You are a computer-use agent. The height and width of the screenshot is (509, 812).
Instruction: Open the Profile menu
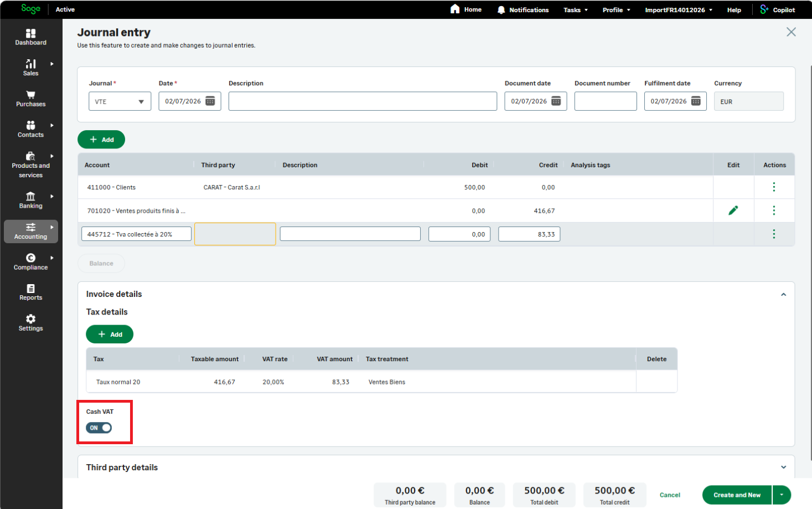617,10
